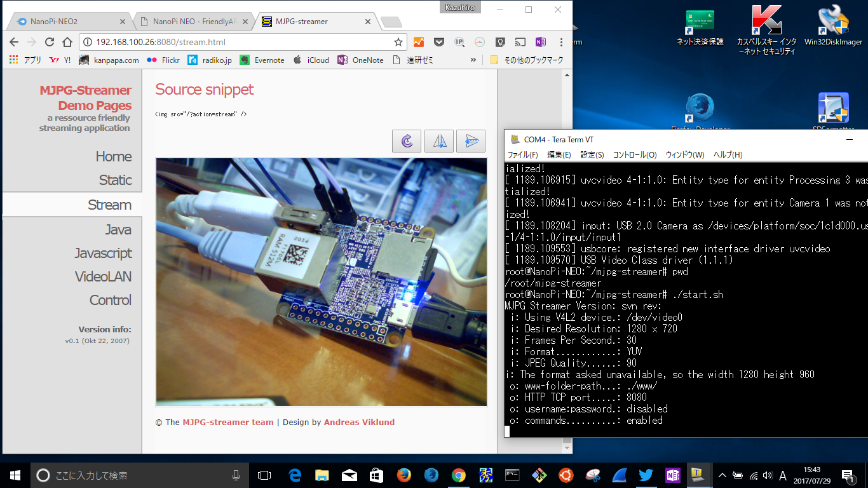The image size is (868, 488).
Task: Click the vertical flip button above the stream
Action: coord(471,141)
